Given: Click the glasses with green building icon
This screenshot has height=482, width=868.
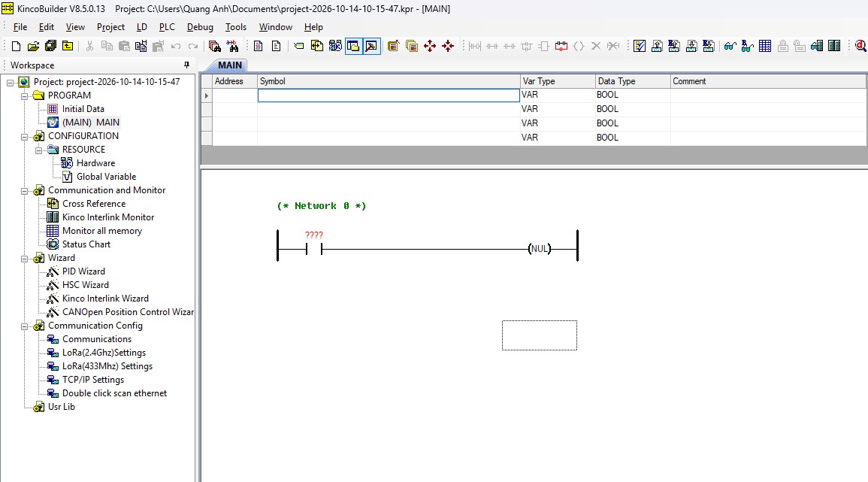Looking at the screenshot, I should pyautogui.click(x=816, y=46).
